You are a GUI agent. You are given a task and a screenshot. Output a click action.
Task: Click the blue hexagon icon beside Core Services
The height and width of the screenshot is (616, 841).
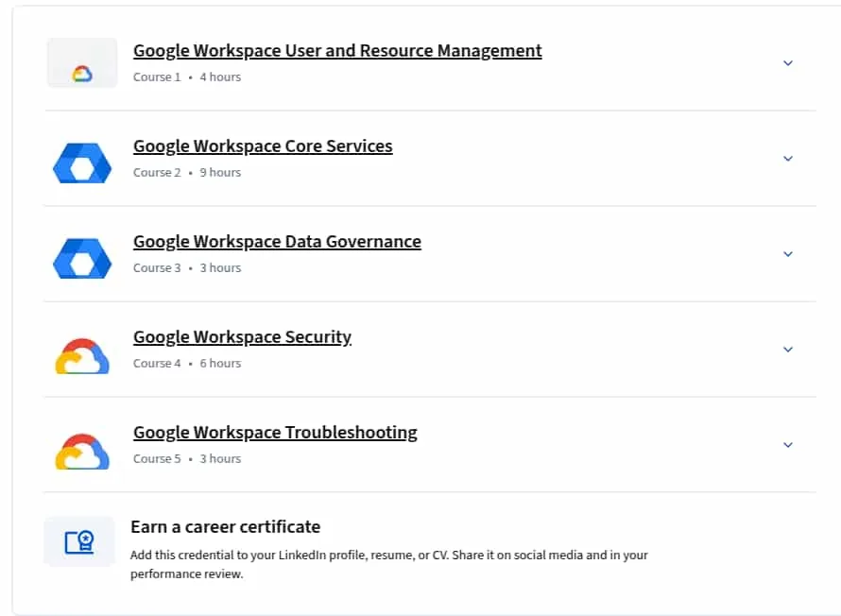(x=82, y=163)
